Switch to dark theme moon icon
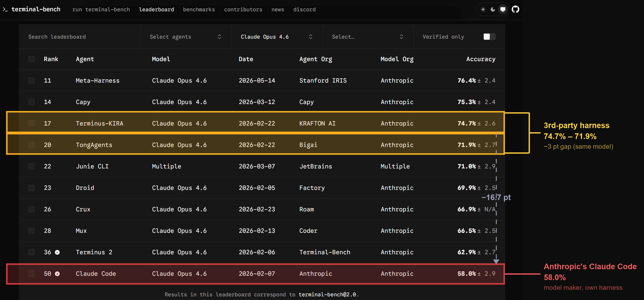This screenshot has width=644, height=300. pos(493,10)
